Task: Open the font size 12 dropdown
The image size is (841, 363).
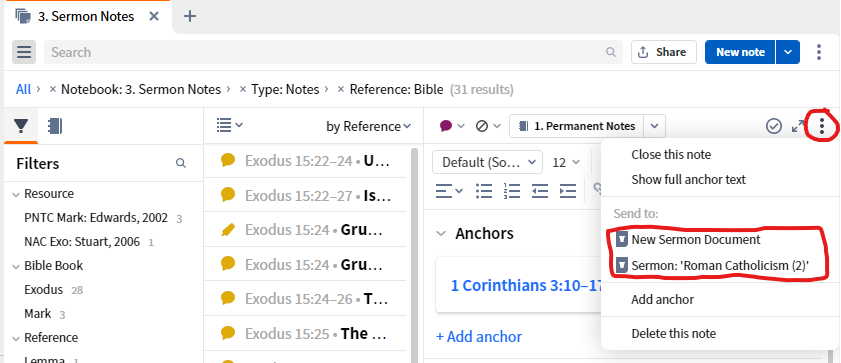Action: coord(566,162)
